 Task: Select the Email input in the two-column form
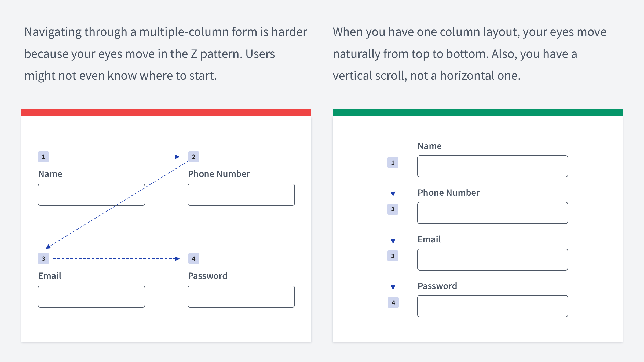pyautogui.click(x=91, y=297)
